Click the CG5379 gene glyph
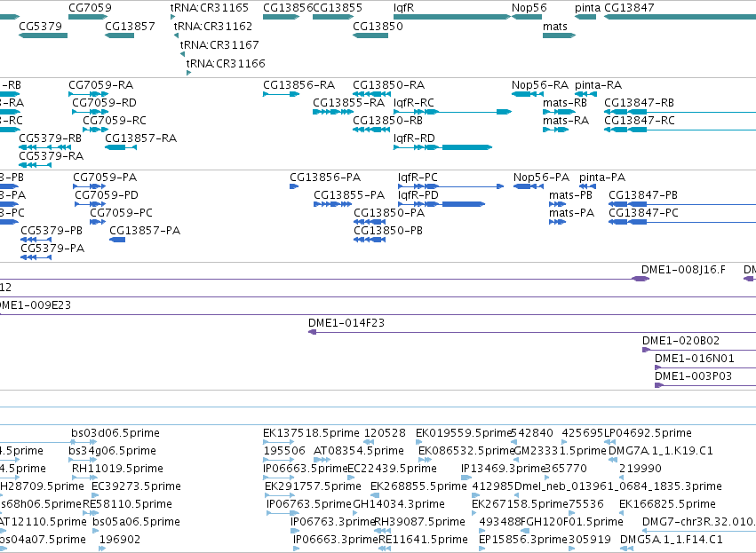 (x=43, y=36)
